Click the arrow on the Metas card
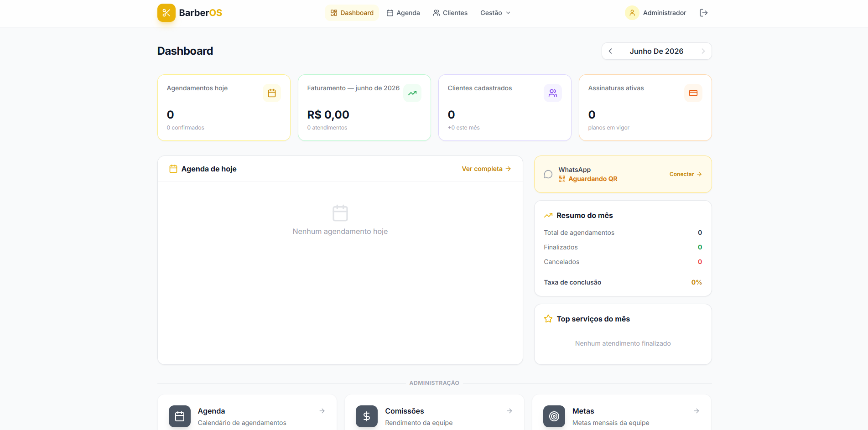Viewport: 868px width, 430px height. point(696,411)
